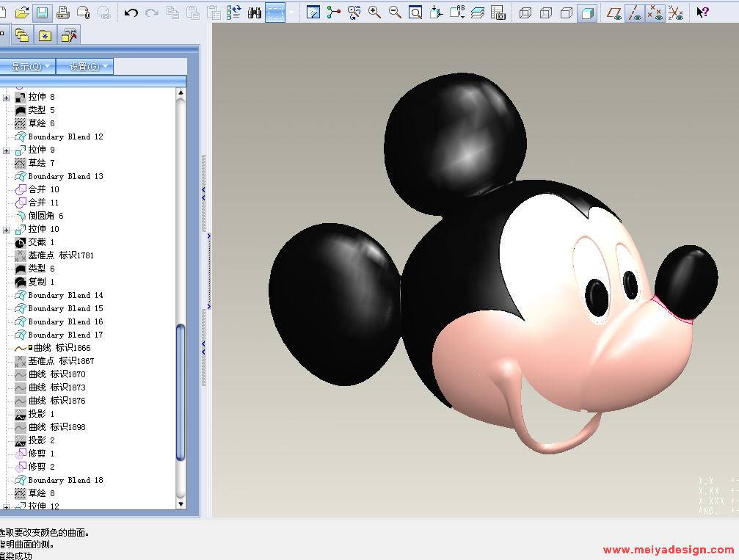
Task: Copy the selected feature
Action: pyautogui.click(x=172, y=12)
